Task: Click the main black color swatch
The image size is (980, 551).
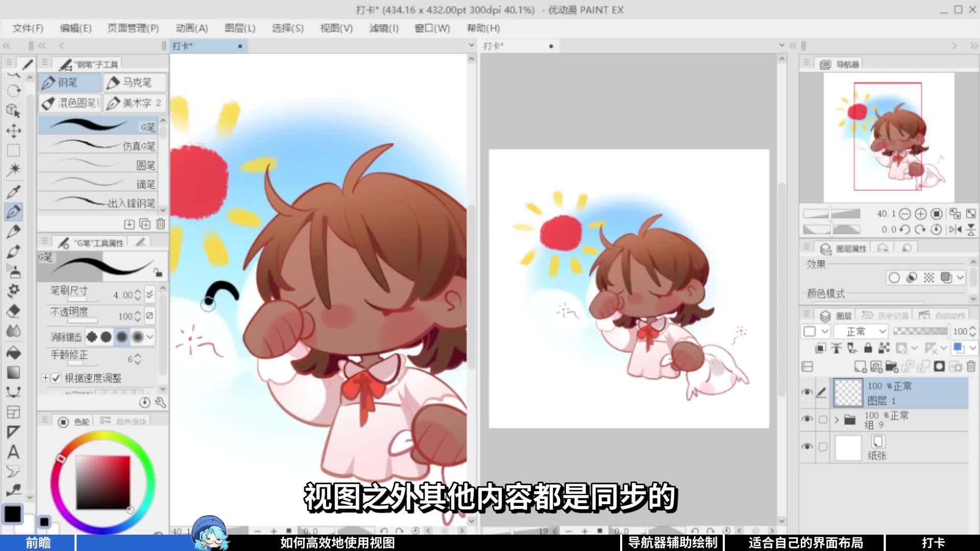Action: coord(13,514)
